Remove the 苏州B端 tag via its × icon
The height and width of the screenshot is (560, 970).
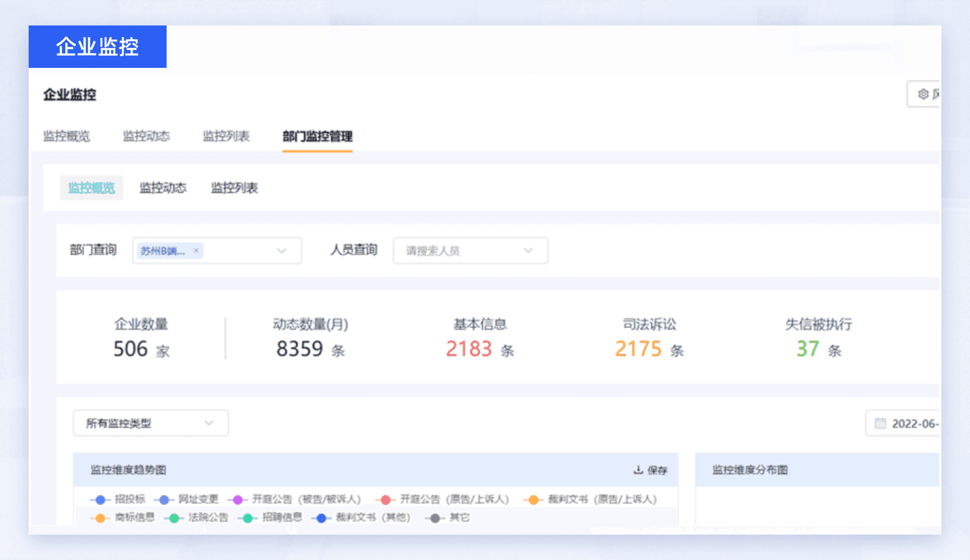coord(196,250)
